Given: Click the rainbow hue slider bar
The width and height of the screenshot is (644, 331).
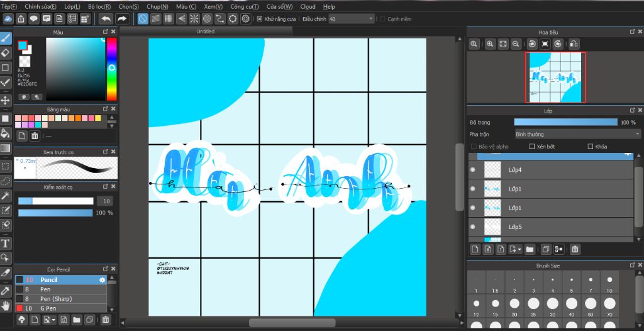Looking at the screenshot, I should pyautogui.click(x=112, y=69).
